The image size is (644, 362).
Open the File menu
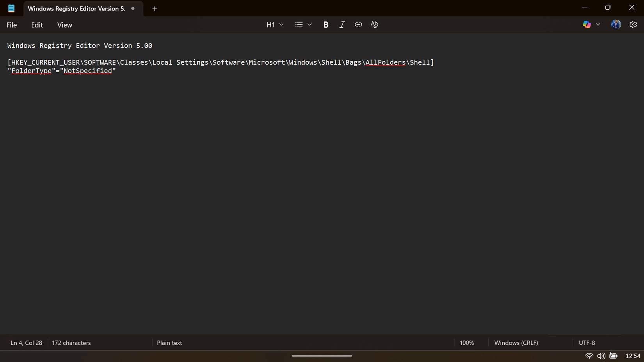click(12, 25)
